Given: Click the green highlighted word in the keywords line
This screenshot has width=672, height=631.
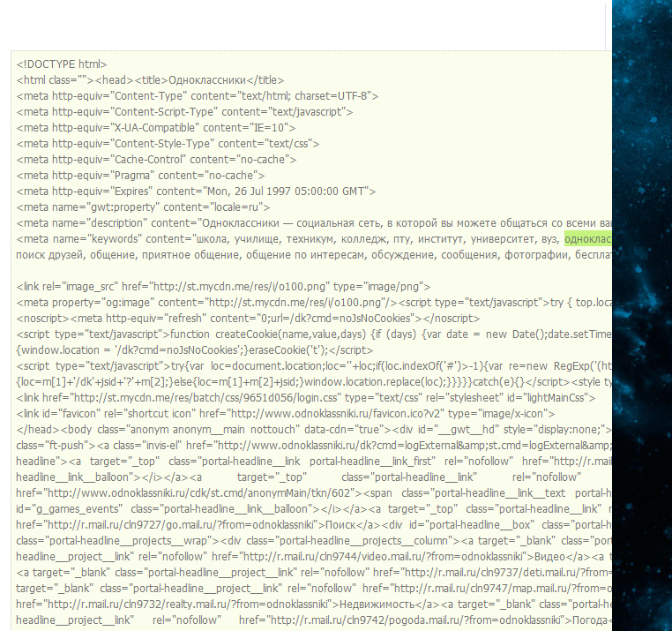Looking at the screenshot, I should click(588, 239).
